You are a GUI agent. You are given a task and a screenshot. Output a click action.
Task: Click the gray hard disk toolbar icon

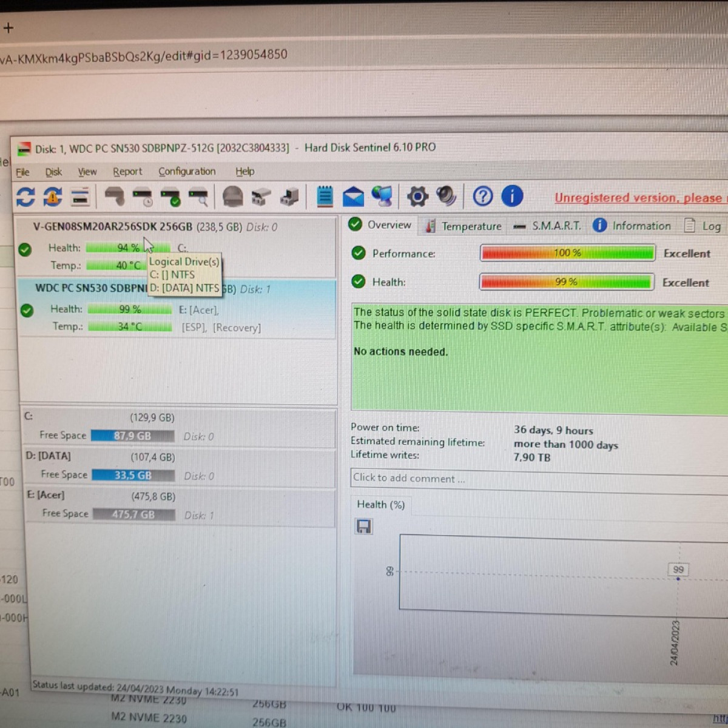click(x=114, y=197)
